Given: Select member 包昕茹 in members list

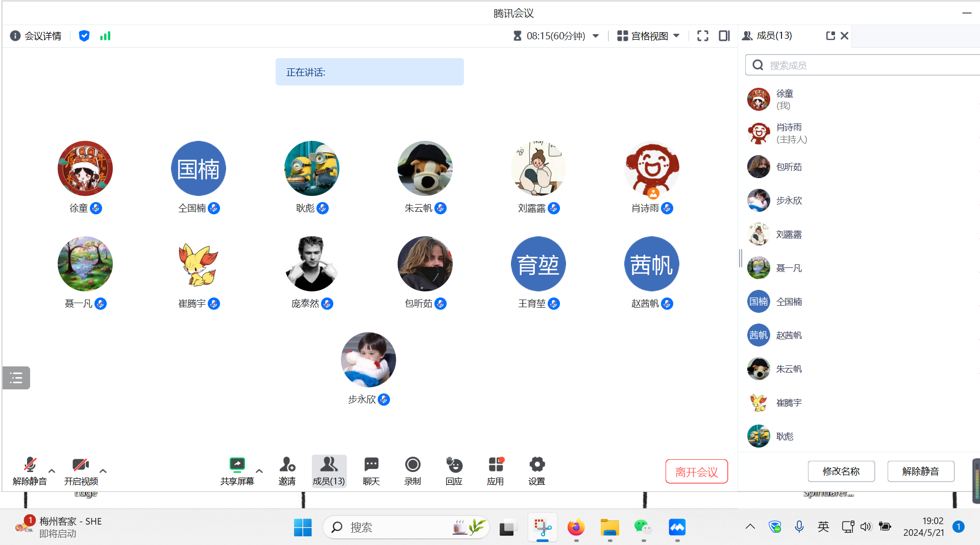Looking at the screenshot, I should (x=789, y=167).
